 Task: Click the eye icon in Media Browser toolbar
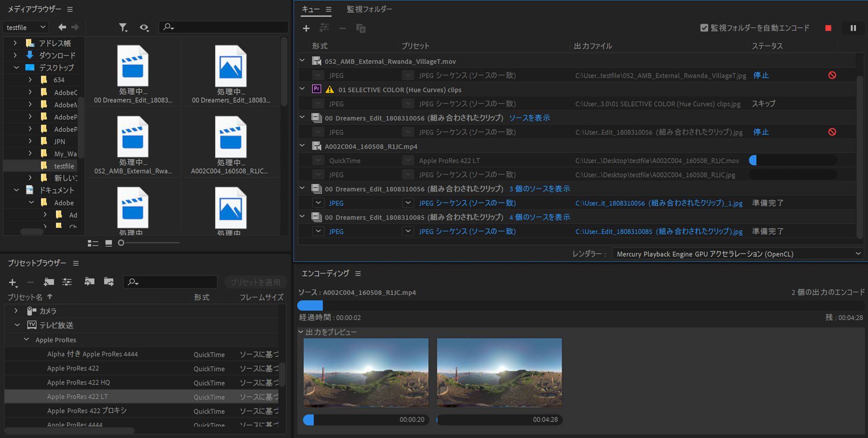[x=144, y=28]
